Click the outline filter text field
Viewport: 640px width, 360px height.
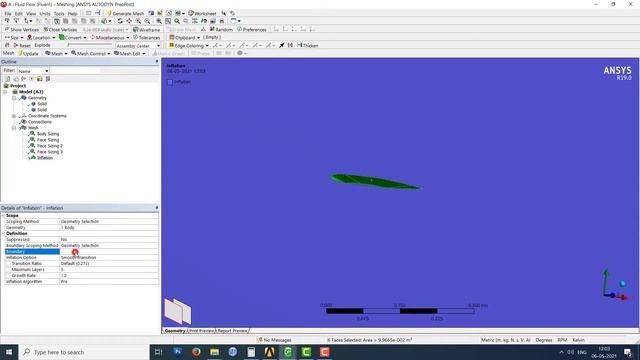(76, 71)
